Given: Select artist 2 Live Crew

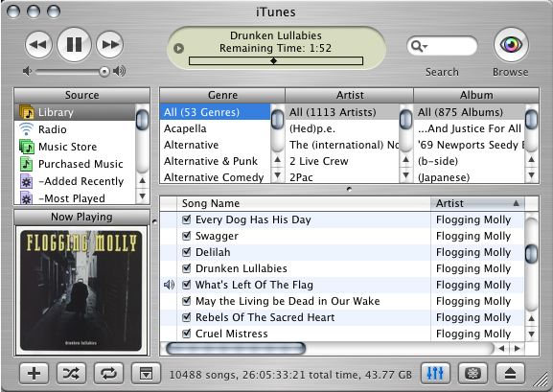Looking at the screenshot, I should pos(342,161).
